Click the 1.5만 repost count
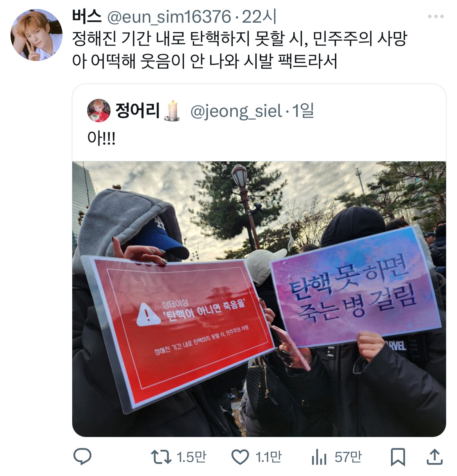 pyautogui.click(x=191, y=457)
